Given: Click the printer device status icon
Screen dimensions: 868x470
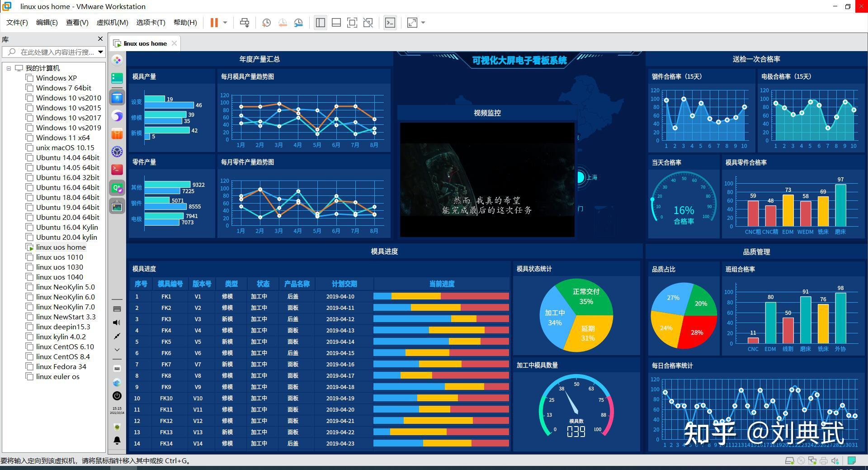Looking at the screenshot, I should click(824, 461).
